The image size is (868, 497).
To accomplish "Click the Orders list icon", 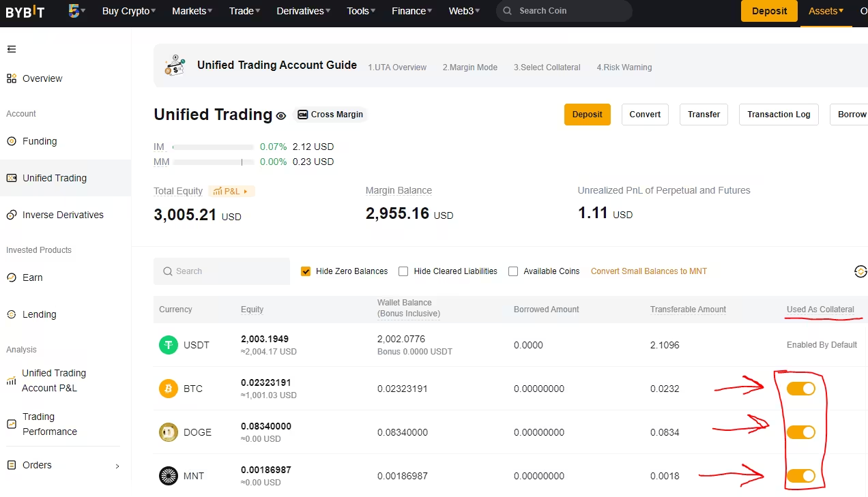I will click(x=12, y=465).
